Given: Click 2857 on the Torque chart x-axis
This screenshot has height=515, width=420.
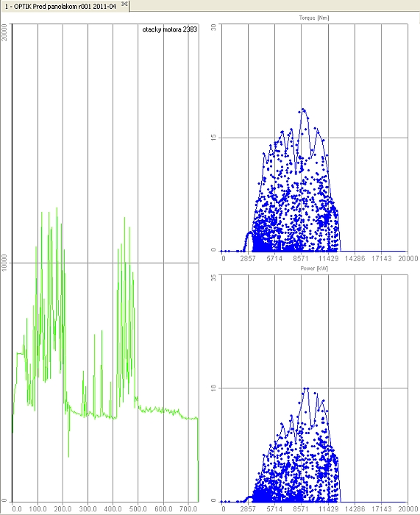Looking at the screenshot, I should (248, 259).
